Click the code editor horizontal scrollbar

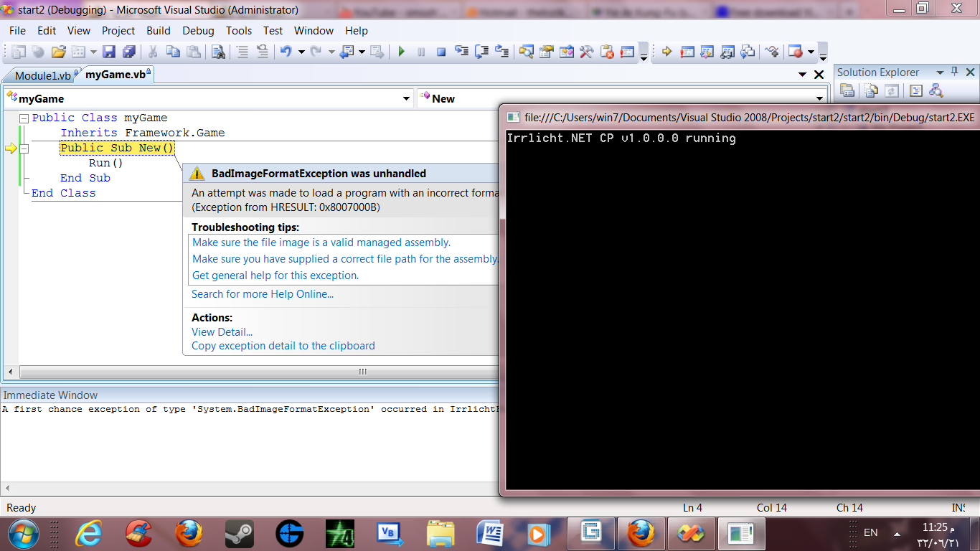259,372
